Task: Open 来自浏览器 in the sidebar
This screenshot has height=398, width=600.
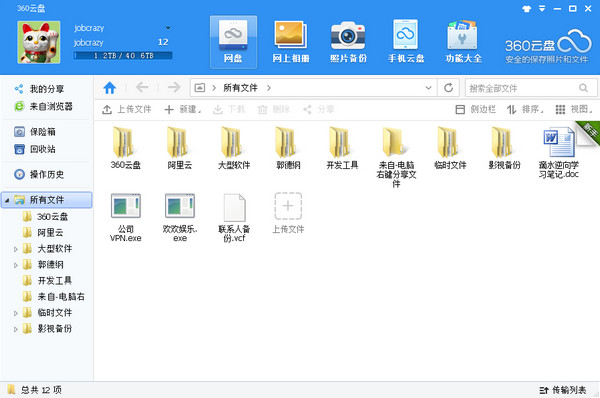Action: pos(43,106)
